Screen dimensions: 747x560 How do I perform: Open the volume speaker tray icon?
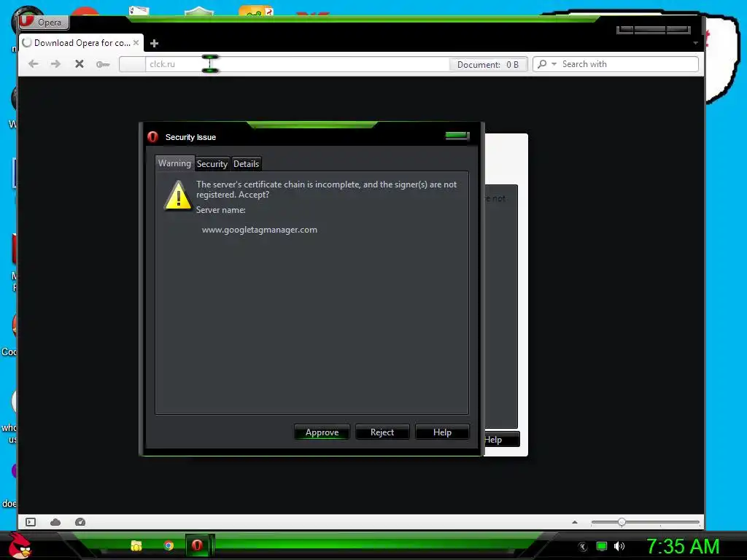pos(619,545)
